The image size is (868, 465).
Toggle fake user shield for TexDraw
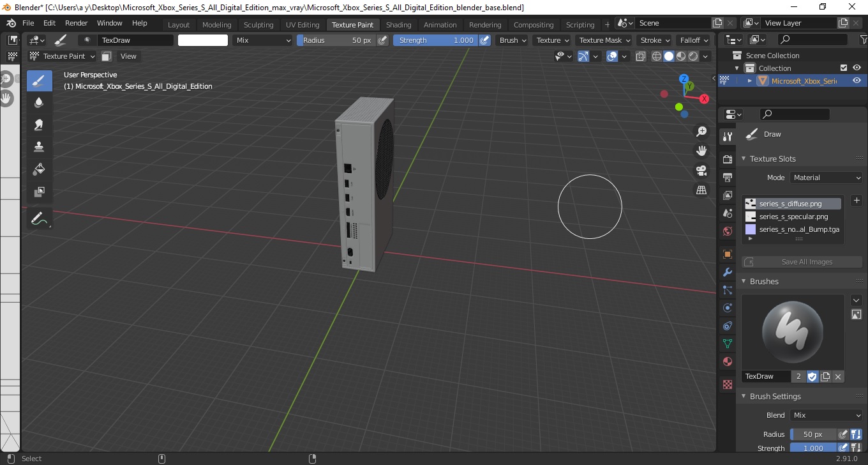[812, 376]
